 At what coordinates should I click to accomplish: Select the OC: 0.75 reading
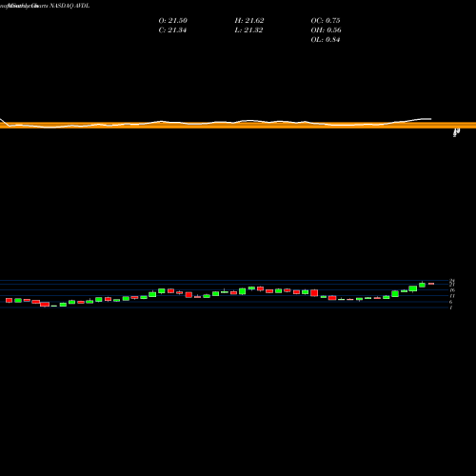(326, 20)
